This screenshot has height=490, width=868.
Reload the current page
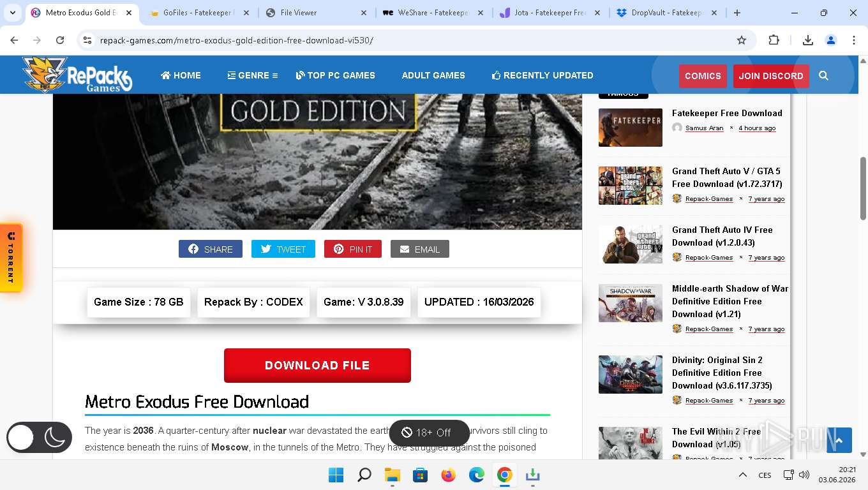click(60, 40)
